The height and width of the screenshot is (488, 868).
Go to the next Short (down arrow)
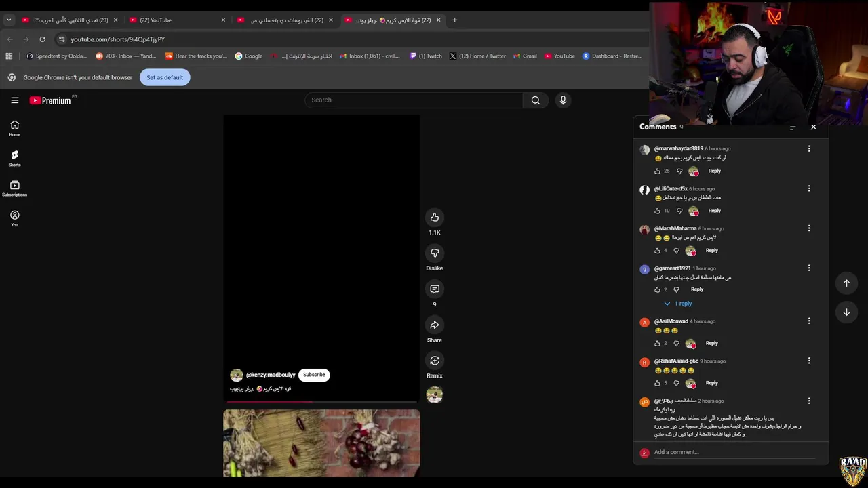click(846, 312)
